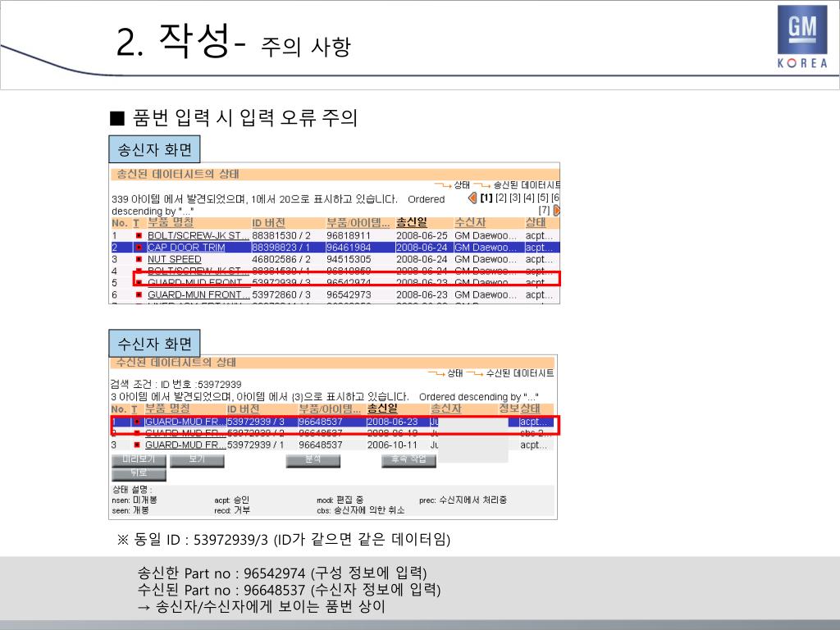
Task: Click the red type icon in NUT SPEED row
Action: point(139,259)
